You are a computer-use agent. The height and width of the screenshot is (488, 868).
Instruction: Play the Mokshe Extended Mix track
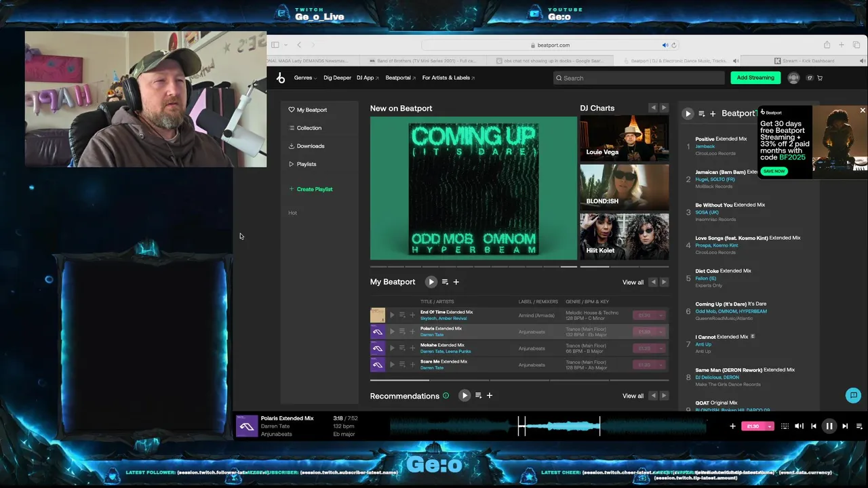392,348
